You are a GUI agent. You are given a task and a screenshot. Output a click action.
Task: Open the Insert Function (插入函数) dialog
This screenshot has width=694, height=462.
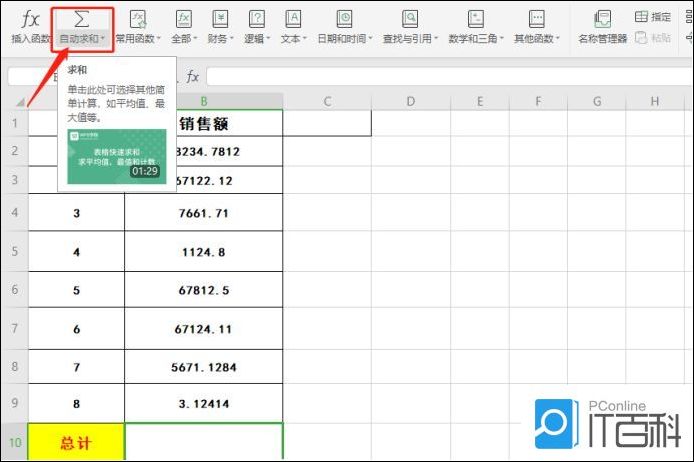coord(30,27)
